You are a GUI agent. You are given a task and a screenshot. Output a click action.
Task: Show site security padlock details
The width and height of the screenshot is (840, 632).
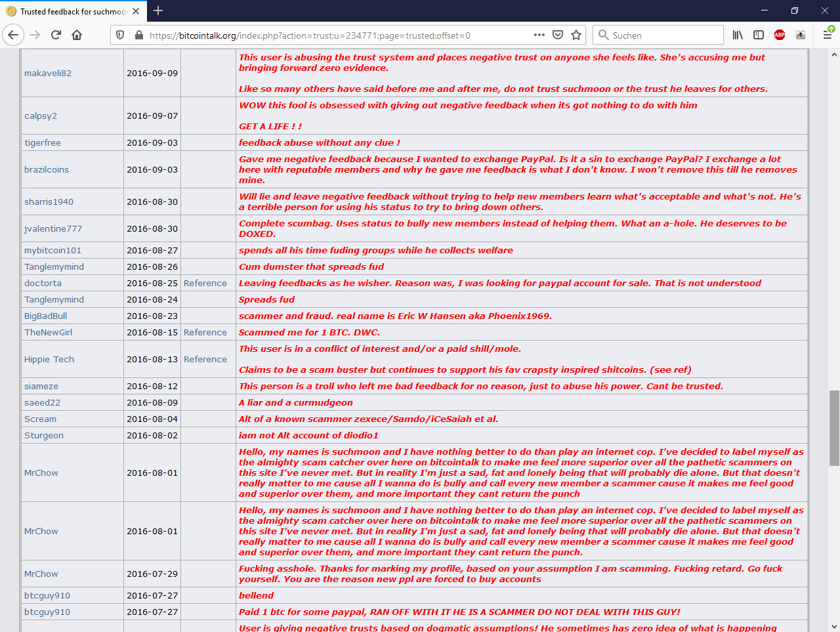coord(138,35)
